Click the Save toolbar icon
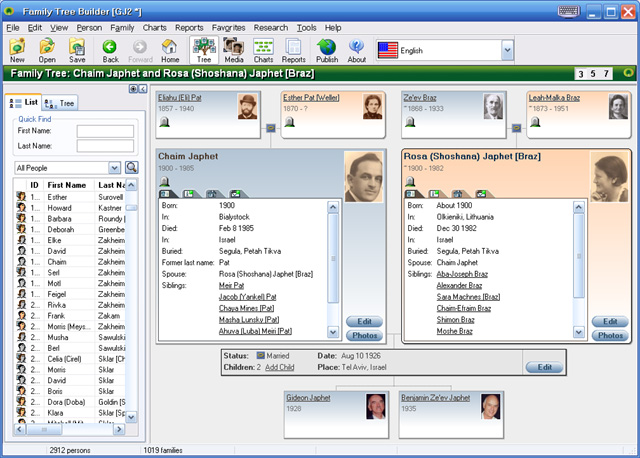 [x=77, y=50]
